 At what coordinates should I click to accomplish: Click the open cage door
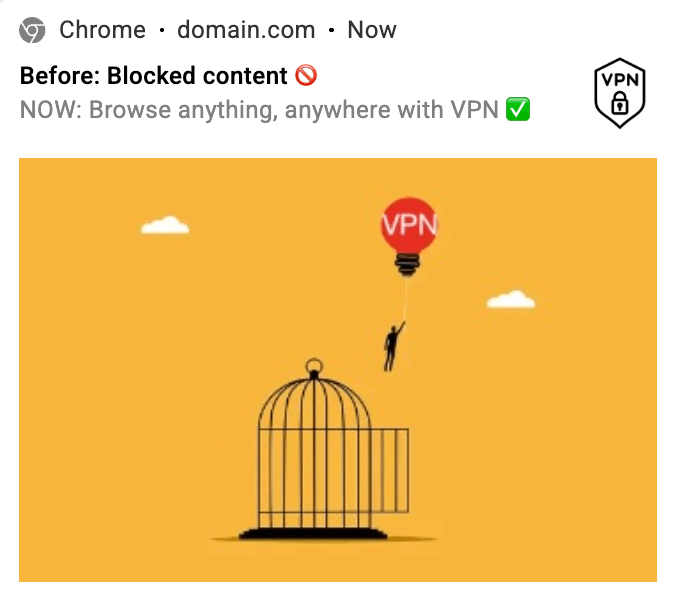[389, 470]
